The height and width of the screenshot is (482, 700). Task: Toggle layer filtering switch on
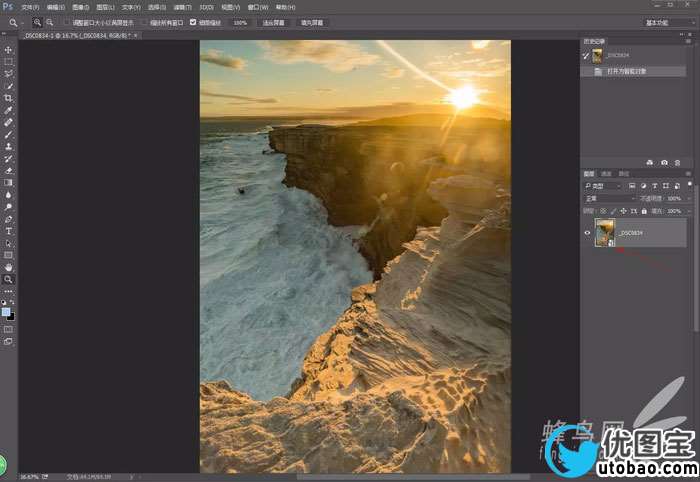tap(690, 184)
